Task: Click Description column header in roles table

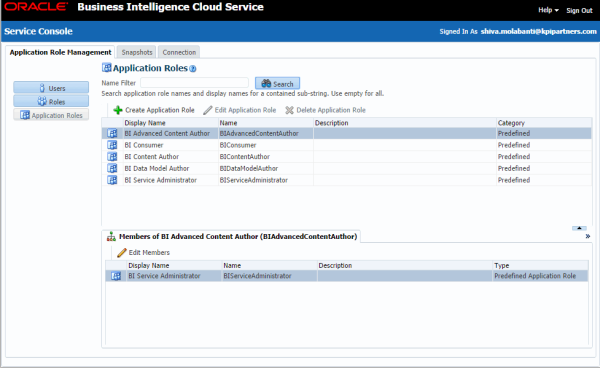Action: (331, 123)
